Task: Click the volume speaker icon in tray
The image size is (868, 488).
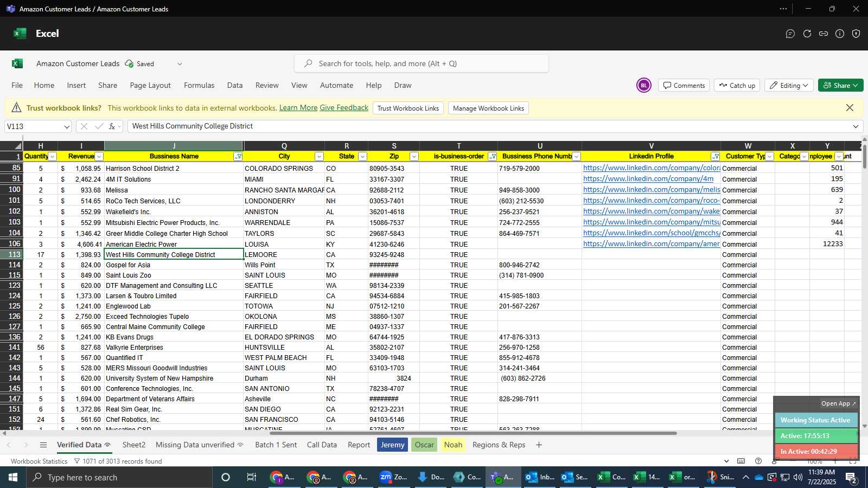Action: [798, 477]
